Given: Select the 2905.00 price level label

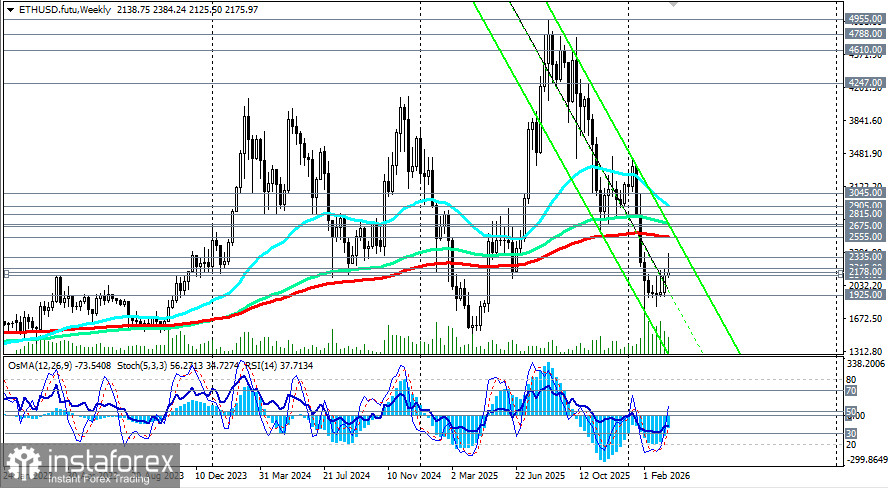Looking at the screenshot, I should click(x=864, y=206).
